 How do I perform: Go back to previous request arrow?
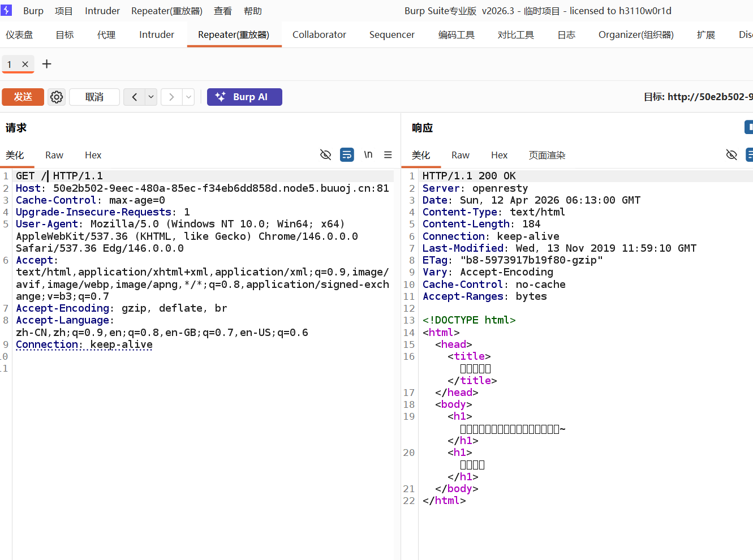[135, 97]
